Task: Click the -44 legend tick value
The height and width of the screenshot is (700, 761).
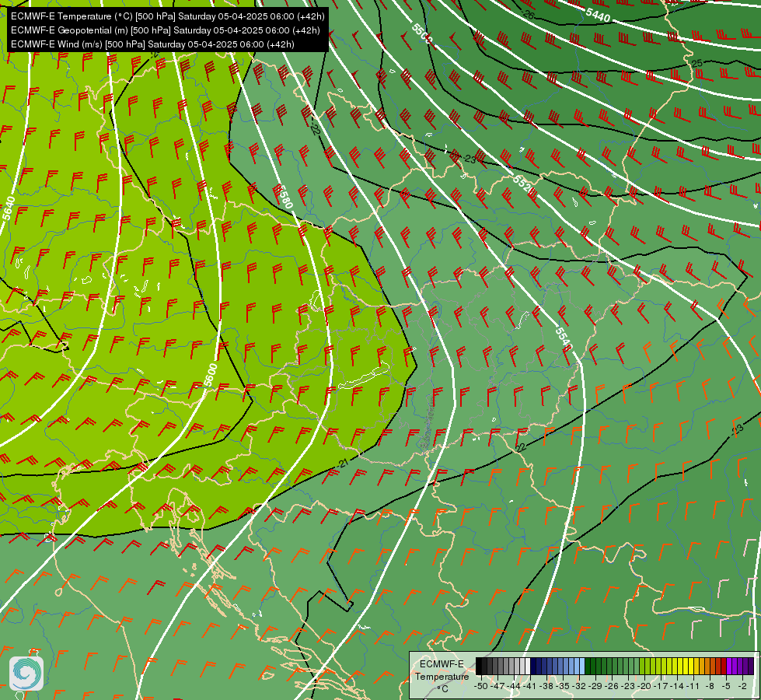Action: click(514, 686)
